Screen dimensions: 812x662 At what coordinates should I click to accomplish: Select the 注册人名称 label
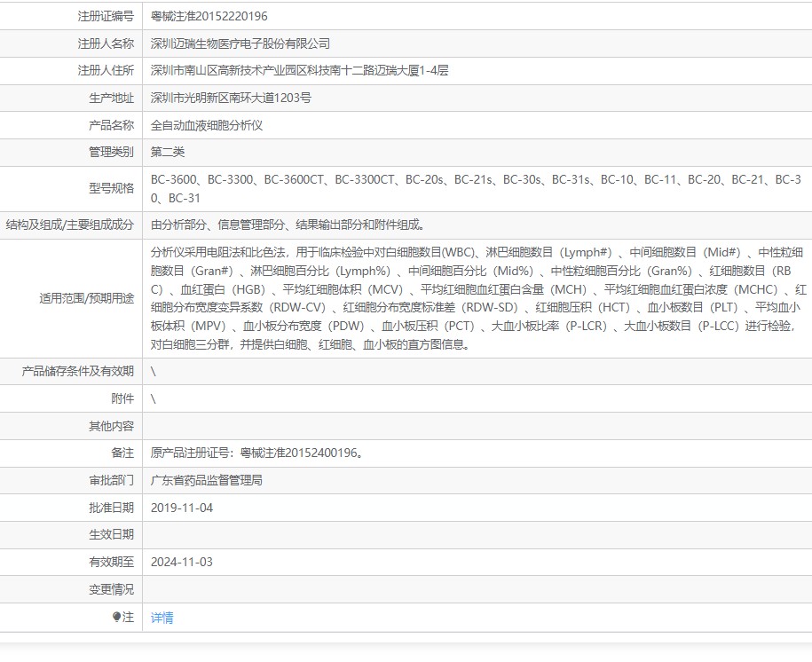coord(106,43)
